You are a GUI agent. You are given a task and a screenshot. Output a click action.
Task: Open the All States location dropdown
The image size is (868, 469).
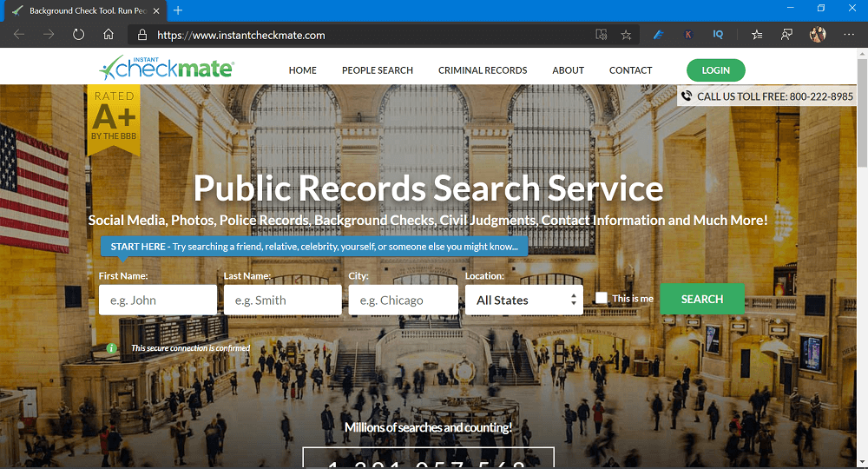(523, 300)
